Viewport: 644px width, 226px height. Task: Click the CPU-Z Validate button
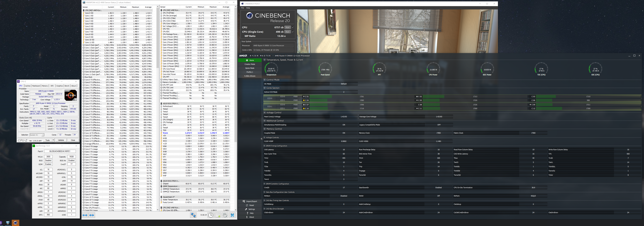point(61,140)
